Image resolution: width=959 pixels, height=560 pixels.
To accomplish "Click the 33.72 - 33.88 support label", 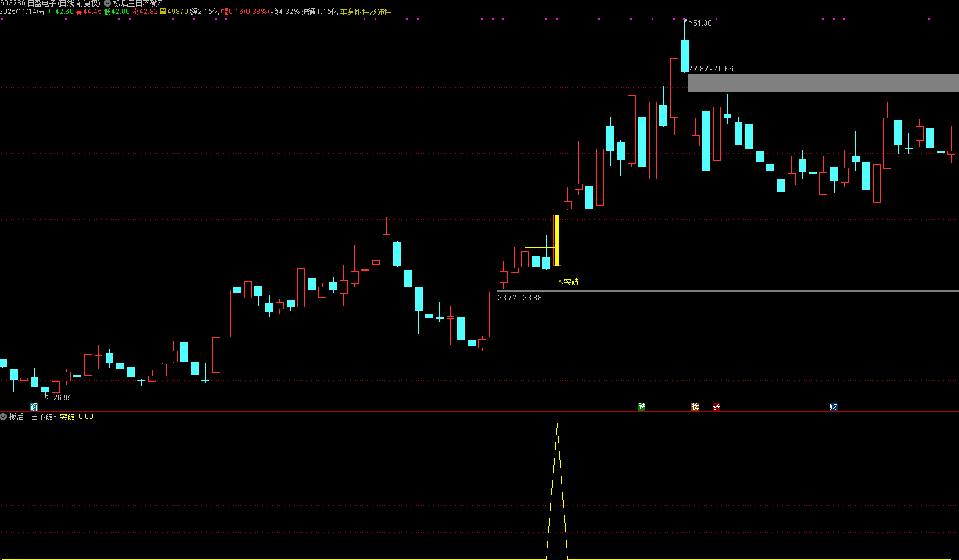I will click(520, 298).
